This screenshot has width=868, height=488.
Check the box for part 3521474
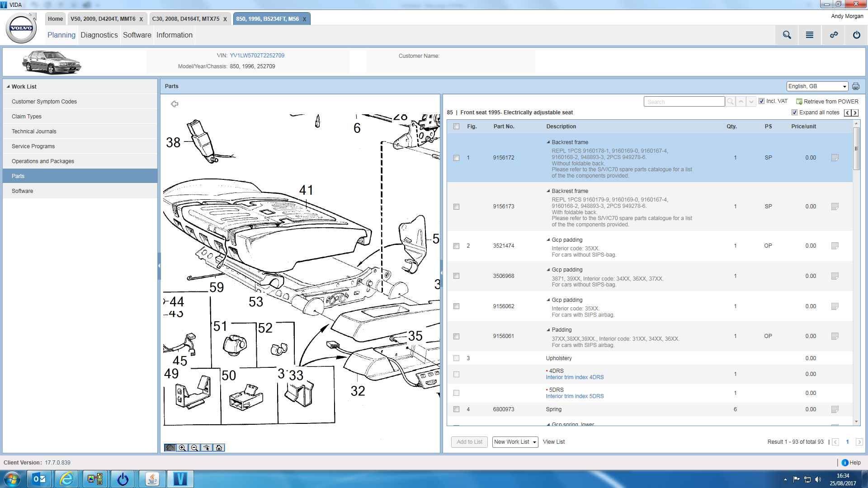pyautogui.click(x=456, y=246)
